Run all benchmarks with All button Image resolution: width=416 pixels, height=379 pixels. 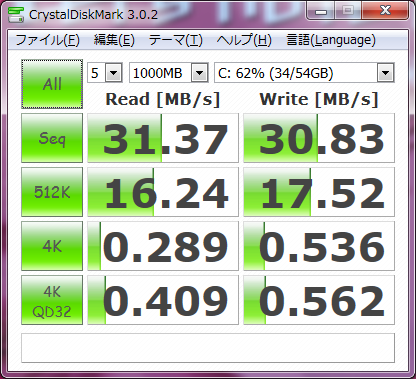tap(52, 84)
